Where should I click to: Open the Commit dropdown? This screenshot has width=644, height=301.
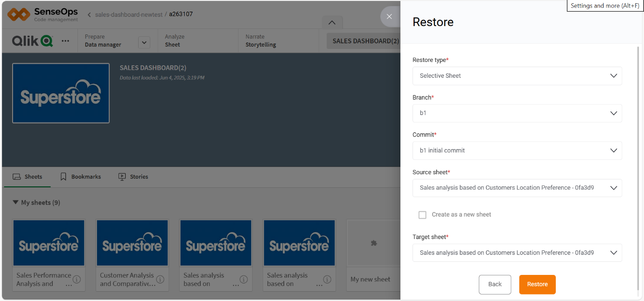(x=517, y=150)
